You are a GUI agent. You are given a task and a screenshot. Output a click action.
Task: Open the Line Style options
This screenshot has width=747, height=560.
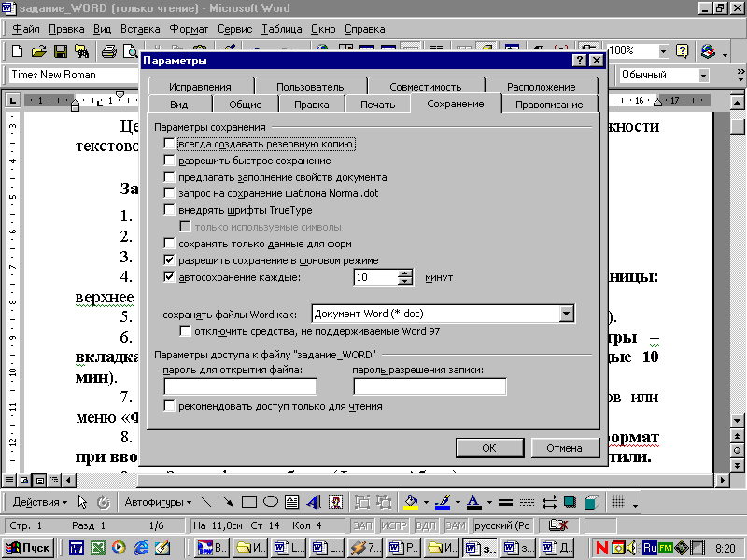[505, 501]
